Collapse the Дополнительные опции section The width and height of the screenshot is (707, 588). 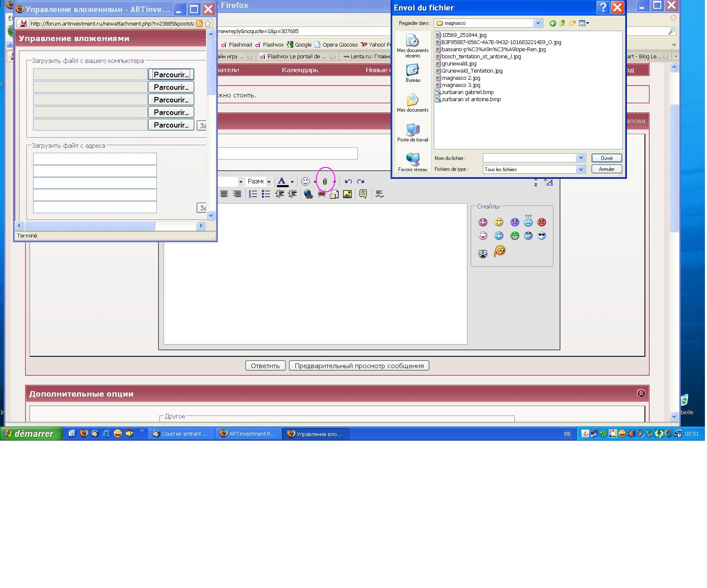pos(641,393)
